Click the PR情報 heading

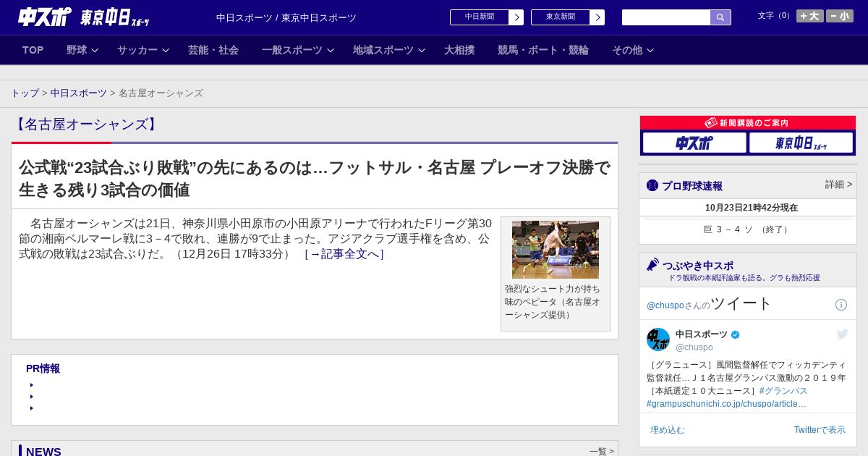pos(43,368)
